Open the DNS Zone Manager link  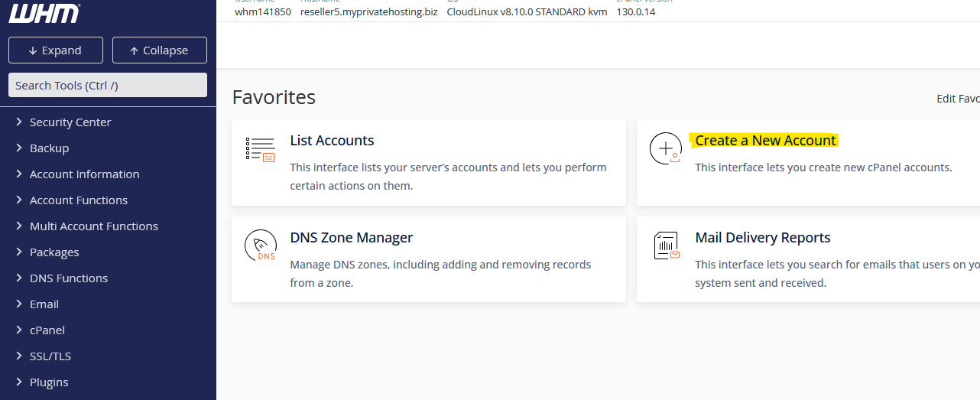[351, 238]
